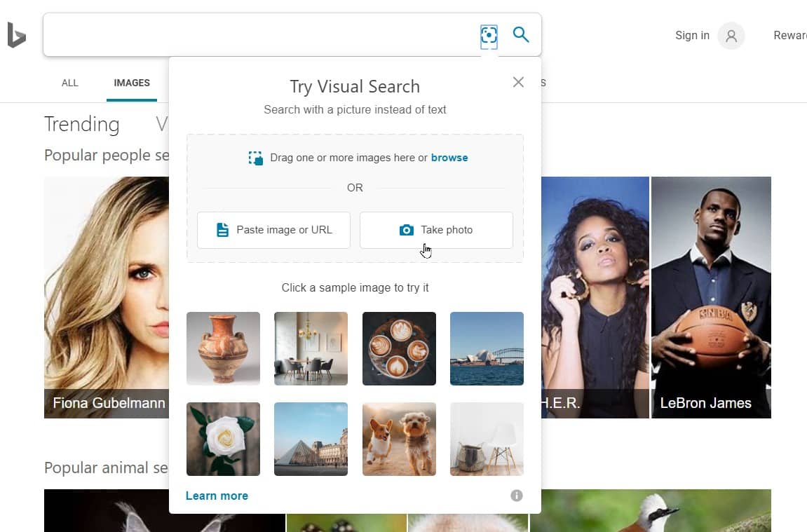Select the antique vase sample image
The image size is (807, 532).
pos(223,348)
